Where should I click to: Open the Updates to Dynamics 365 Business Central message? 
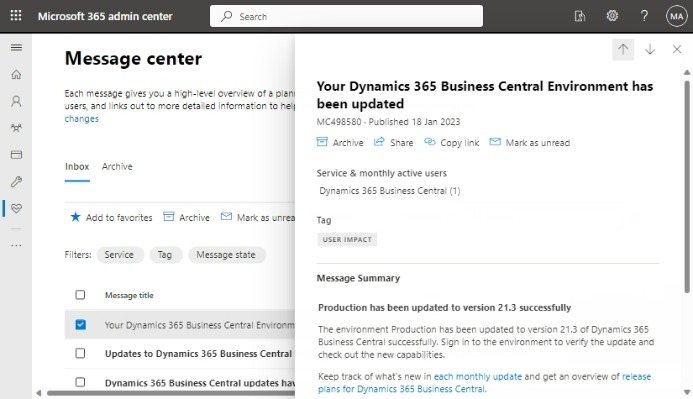[198, 353]
